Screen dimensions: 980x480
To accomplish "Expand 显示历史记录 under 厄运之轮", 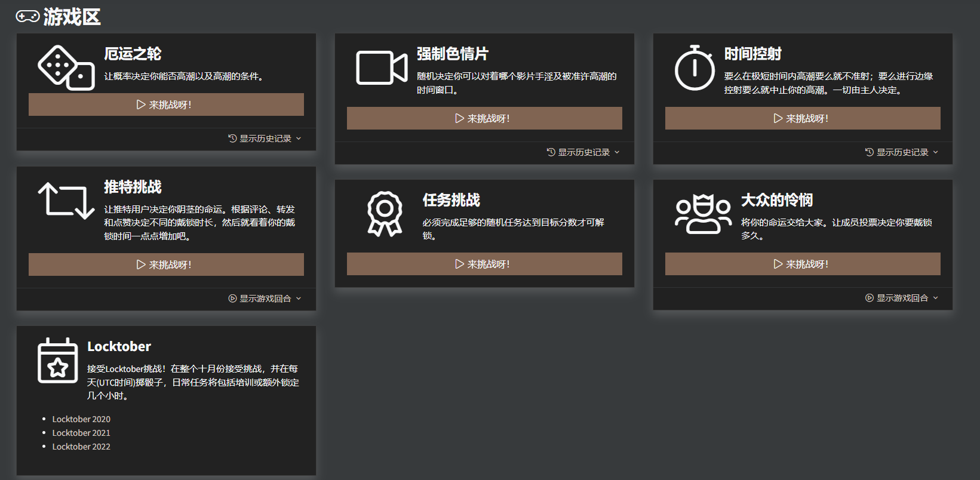I will point(265,139).
